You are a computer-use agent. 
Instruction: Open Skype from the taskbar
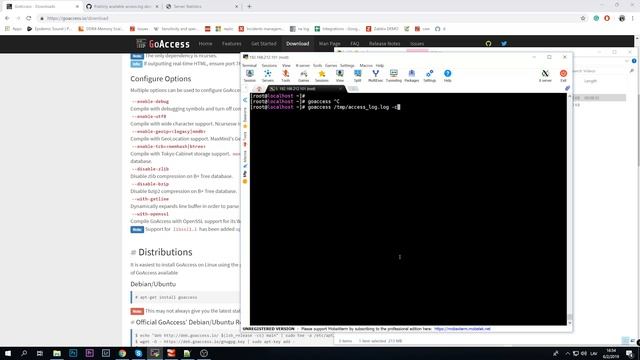pos(138,353)
